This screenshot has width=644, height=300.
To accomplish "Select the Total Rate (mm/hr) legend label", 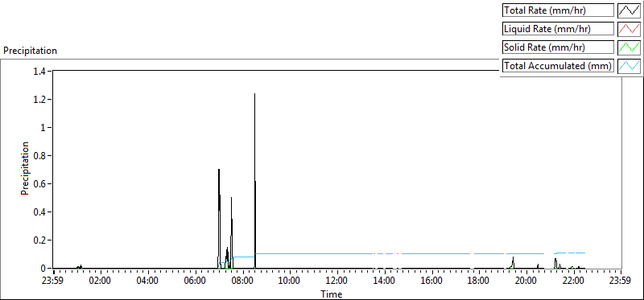I will [558, 10].
